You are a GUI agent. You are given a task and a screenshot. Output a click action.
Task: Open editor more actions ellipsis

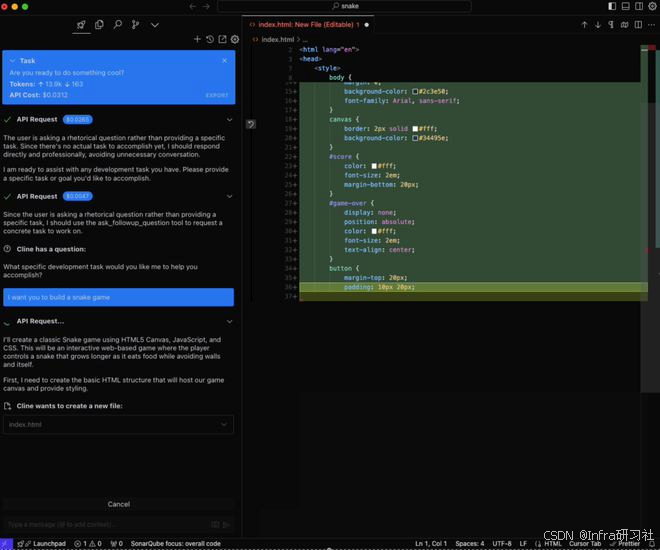click(x=652, y=25)
